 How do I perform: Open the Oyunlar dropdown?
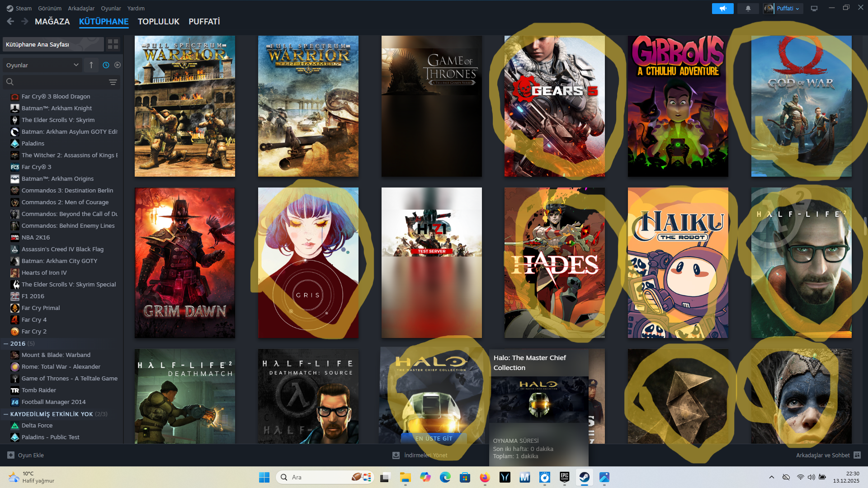[42, 65]
